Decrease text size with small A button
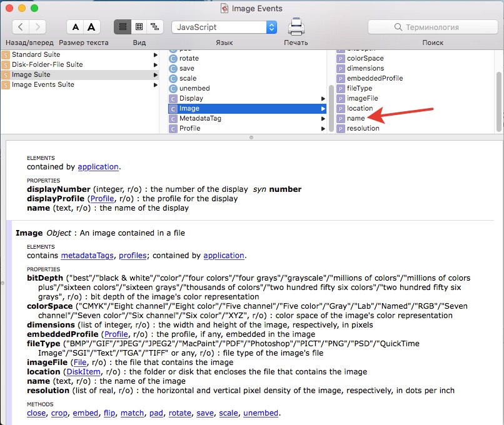 tap(75, 27)
